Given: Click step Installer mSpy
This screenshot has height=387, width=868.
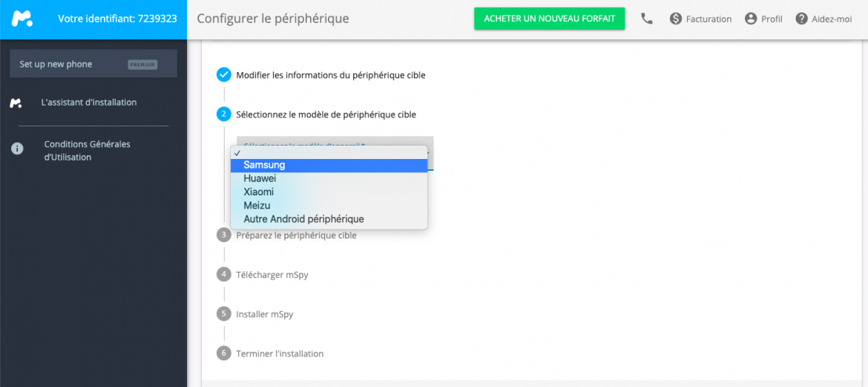Looking at the screenshot, I should point(265,313).
